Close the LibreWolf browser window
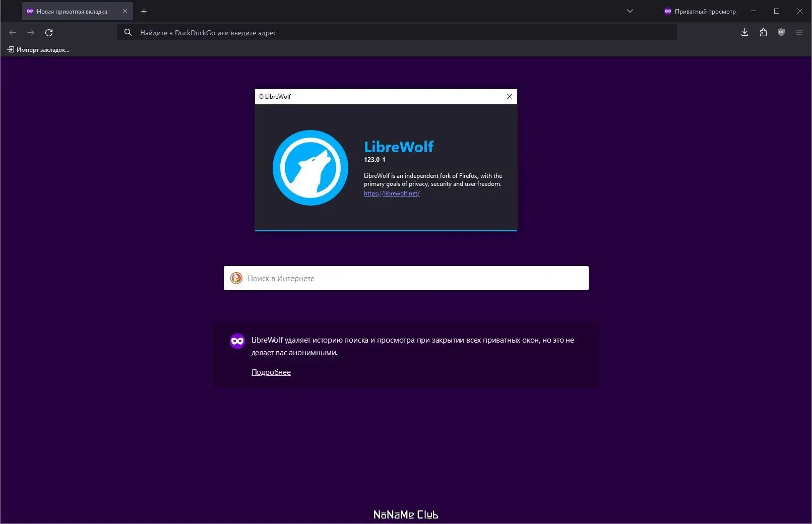This screenshot has width=812, height=524. pyautogui.click(x=800, y=11)
